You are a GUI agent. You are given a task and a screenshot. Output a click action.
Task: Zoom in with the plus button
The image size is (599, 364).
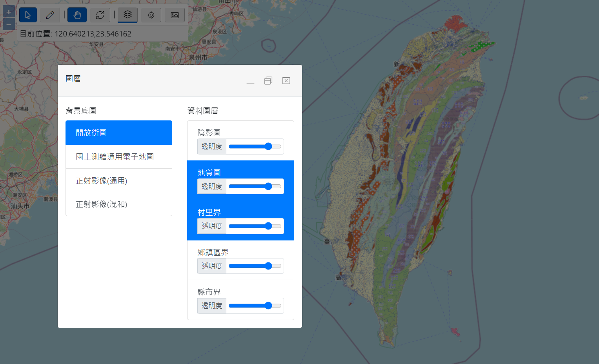click(x=9, y=12)
